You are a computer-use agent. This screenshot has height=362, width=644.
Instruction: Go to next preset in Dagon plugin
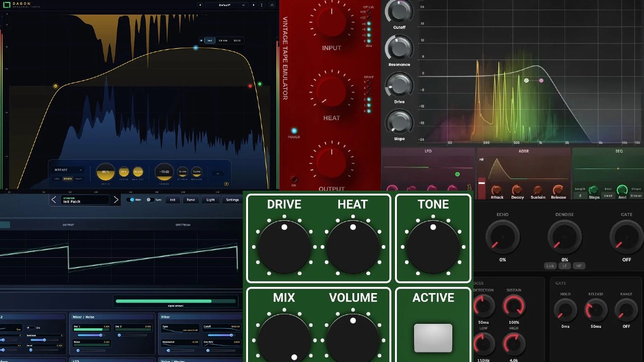point(254,5)
